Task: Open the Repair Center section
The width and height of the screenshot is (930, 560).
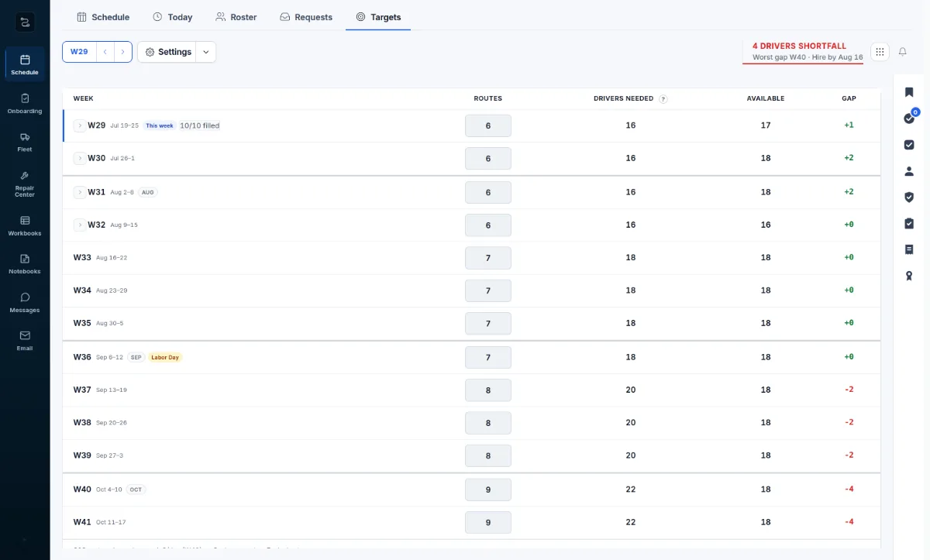Action: point(25,184)
